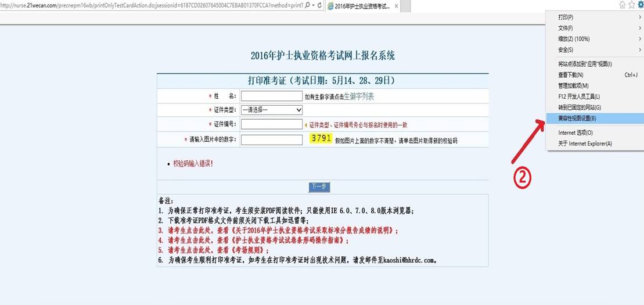Screen dimensions: 644x305
Task: Click the IE gear Tools icon
Action: coord(640,5)
